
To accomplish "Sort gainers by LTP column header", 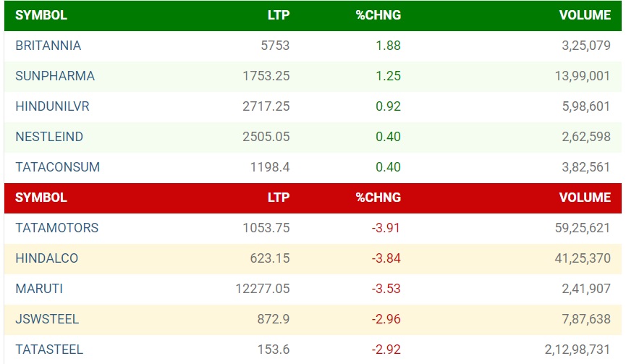I will coord(278,15).
